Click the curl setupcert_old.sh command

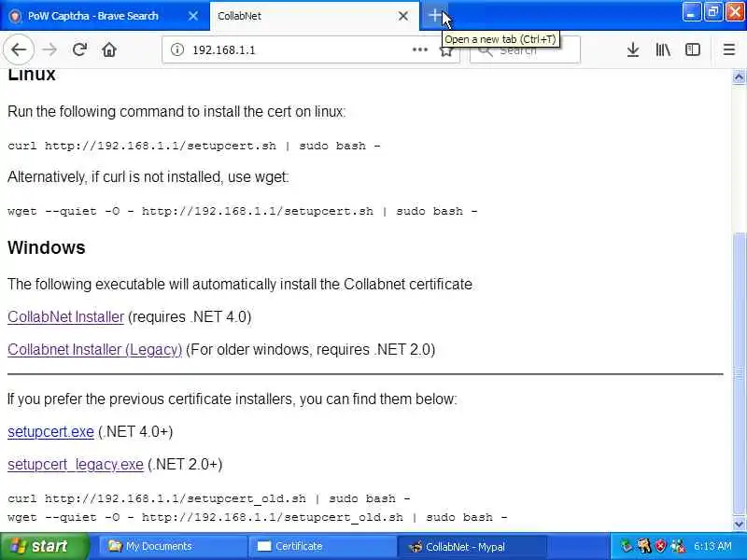click(208, 498)
